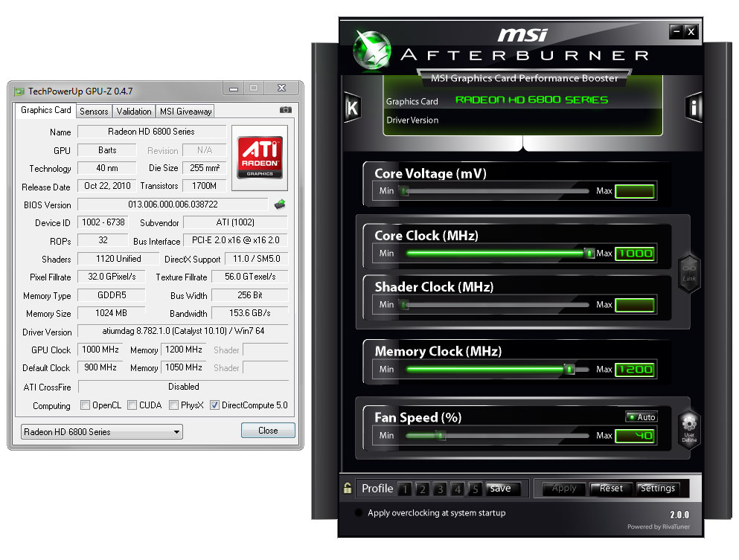
Task: Click the fan User Define gear icon
Action: 689,428
